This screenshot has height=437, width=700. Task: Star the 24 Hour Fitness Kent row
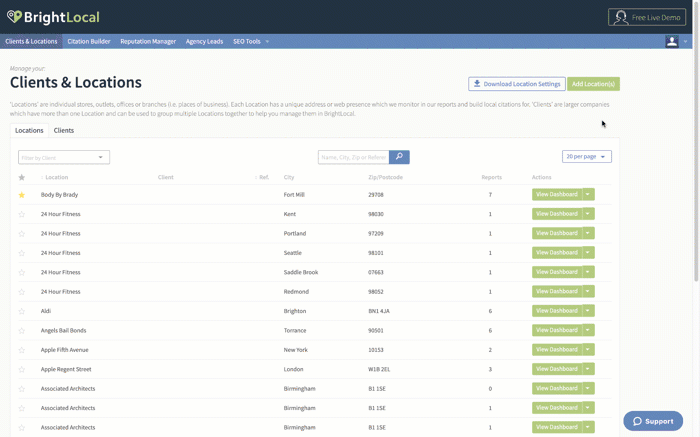coord(21,214)
